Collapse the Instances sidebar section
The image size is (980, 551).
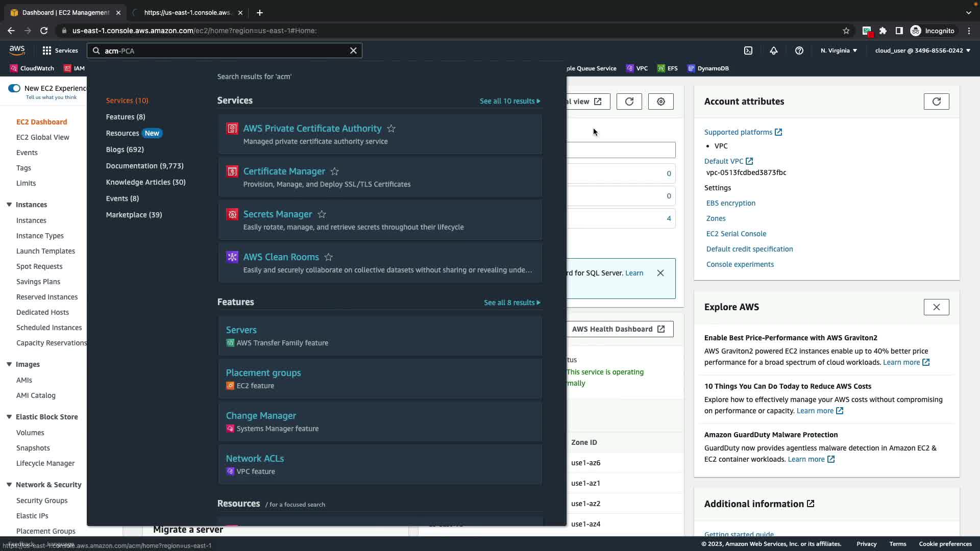coord(9,205)
